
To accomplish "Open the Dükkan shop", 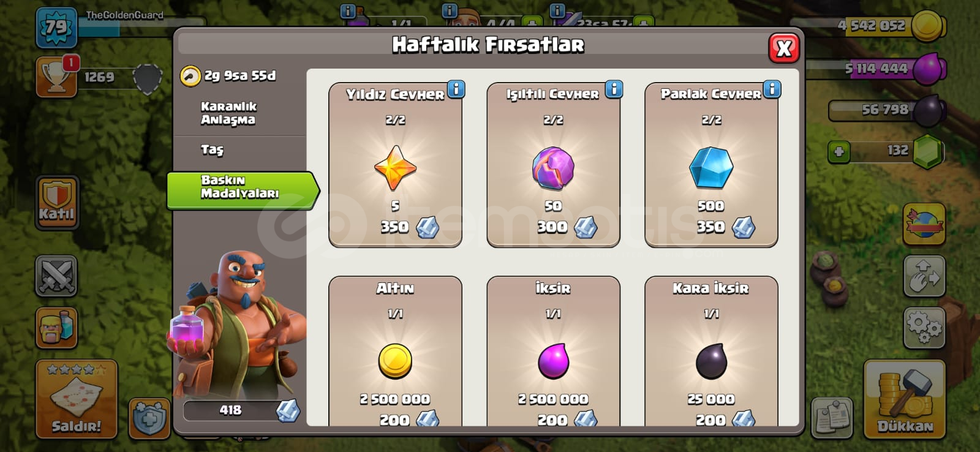I will (x=905, y=399).
